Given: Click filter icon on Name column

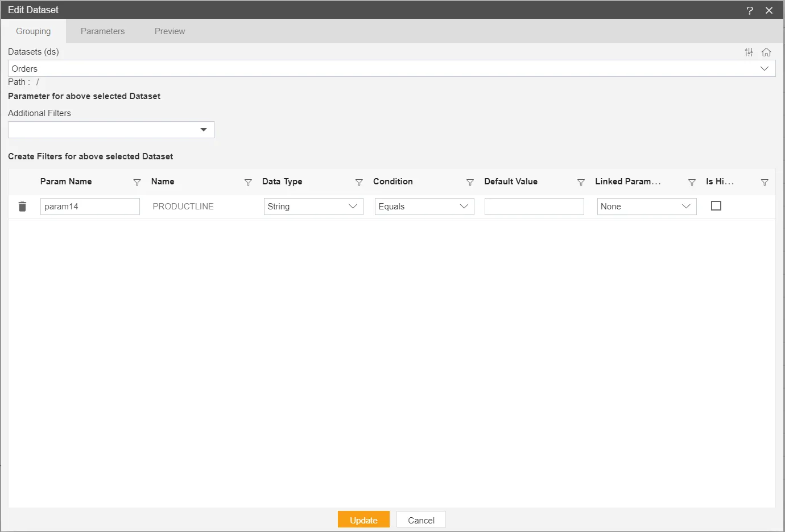Looking at the screenshot, I should [248, 182].
